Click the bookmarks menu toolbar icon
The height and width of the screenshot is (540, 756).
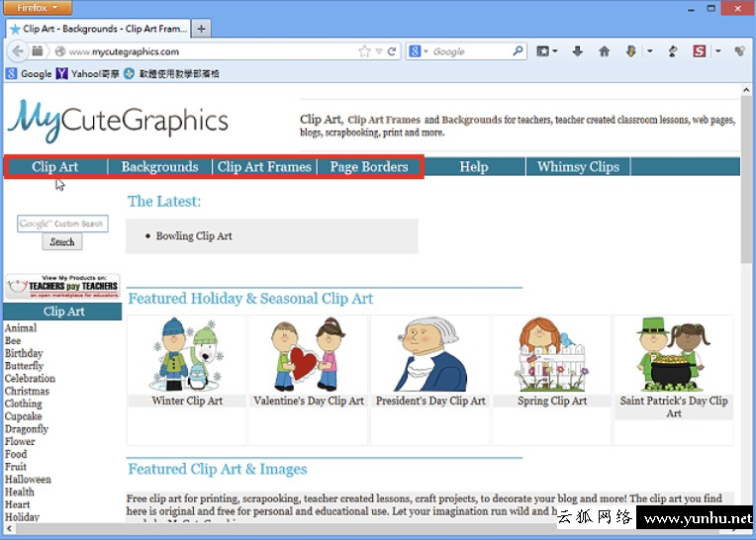pyautogui.click(x=543, y=51)
